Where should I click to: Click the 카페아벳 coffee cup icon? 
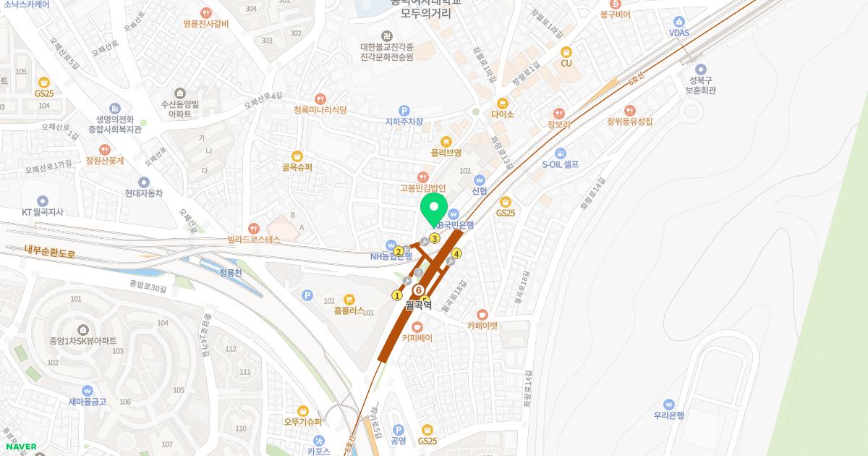[x=482, y=314]
